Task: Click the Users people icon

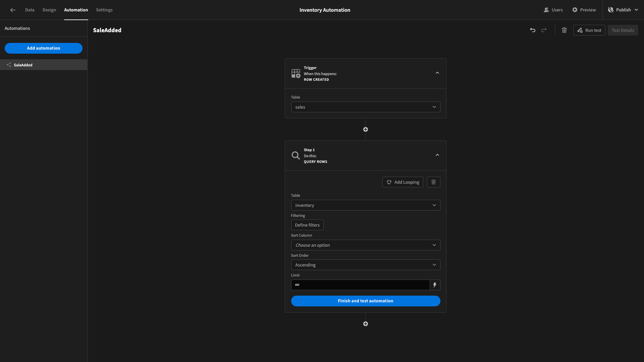Action: 546,10
